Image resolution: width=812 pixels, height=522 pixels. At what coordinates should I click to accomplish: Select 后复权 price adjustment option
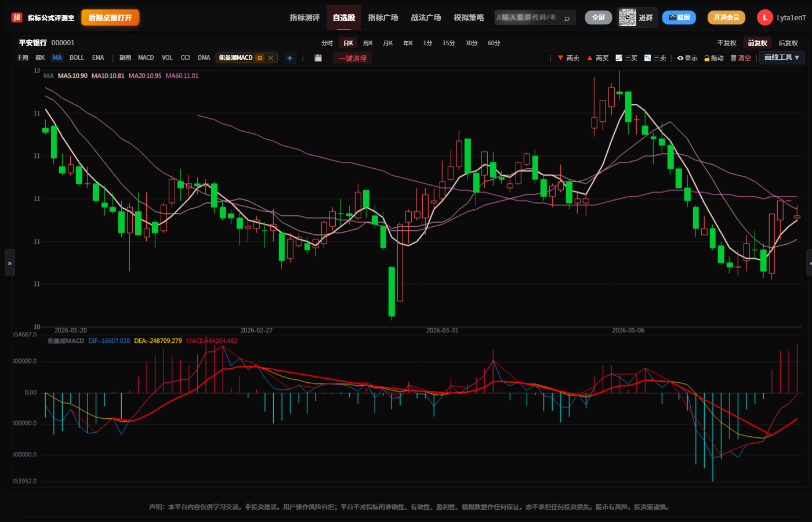[x=788, y=43]
